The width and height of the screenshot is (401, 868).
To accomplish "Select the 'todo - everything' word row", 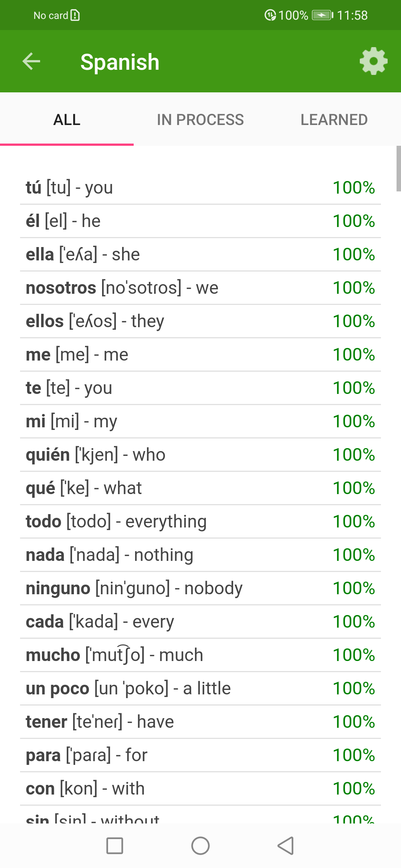I will coord(200,522).
